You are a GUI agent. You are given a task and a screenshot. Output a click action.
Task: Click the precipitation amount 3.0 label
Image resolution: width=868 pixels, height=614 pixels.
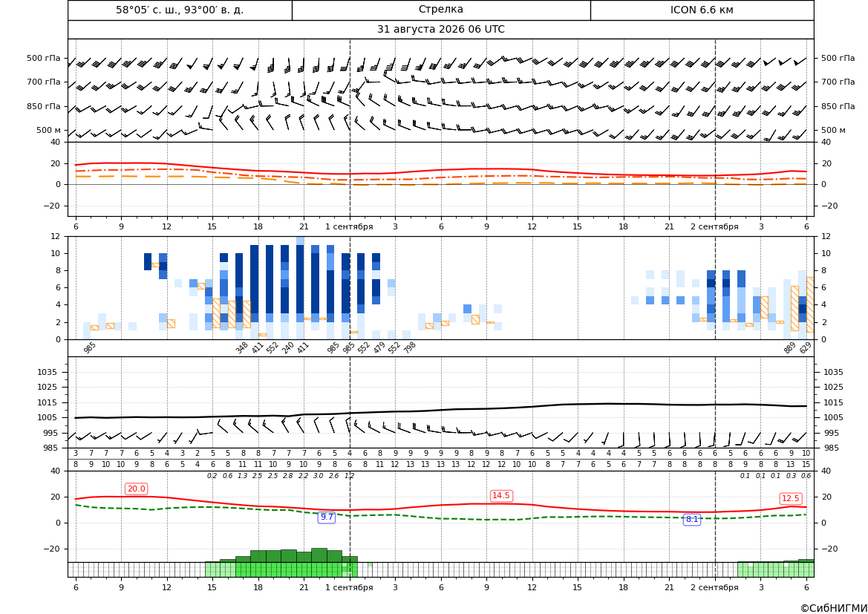coord(319,476)
